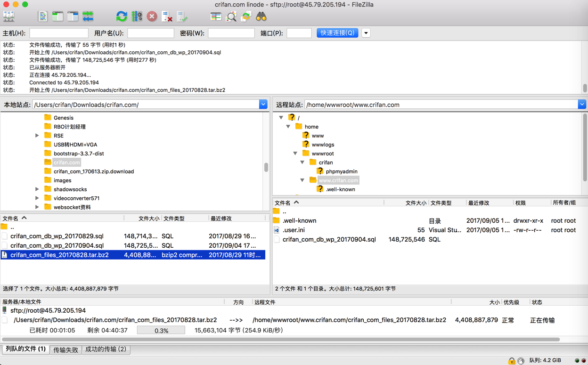Toggle the local directory tree icon
This screenshot has height=365, width=588.
point(58,16)
